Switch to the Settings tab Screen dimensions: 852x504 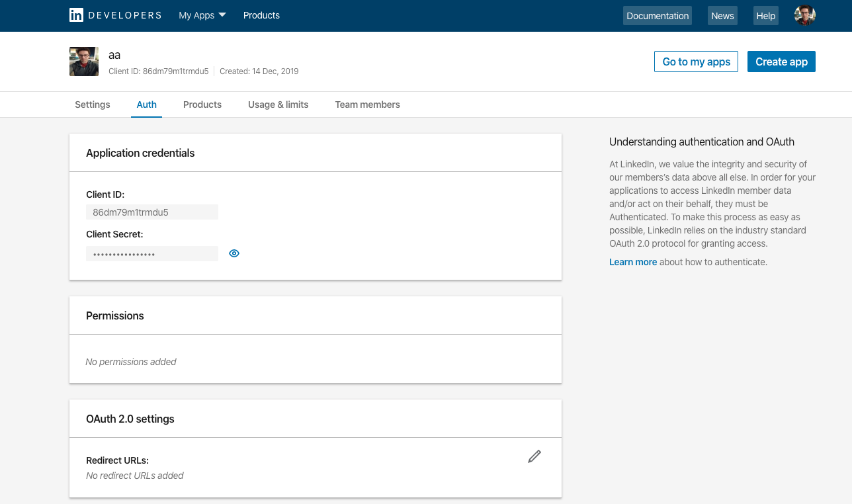(x=93, y=105)
